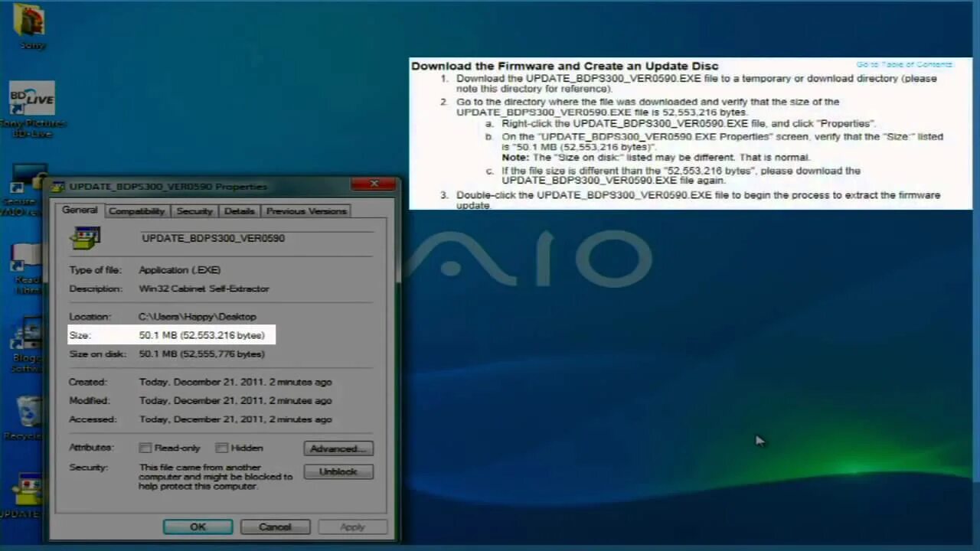Click the Advanced... button

(338, 448)
